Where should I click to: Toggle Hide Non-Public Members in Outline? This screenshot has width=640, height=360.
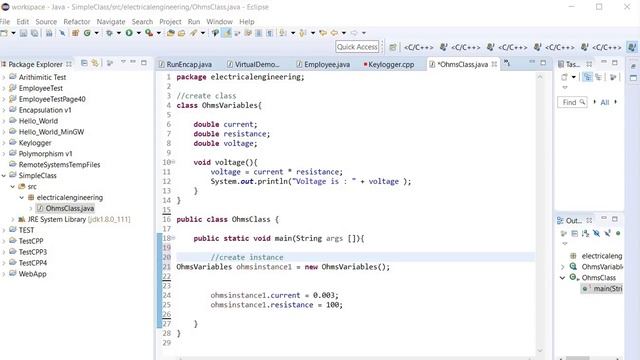pyautogui.click(x=618, y=233)
